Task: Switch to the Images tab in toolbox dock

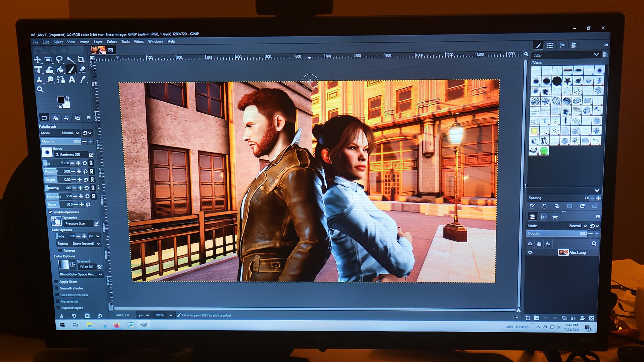Action: pos(77,118)
